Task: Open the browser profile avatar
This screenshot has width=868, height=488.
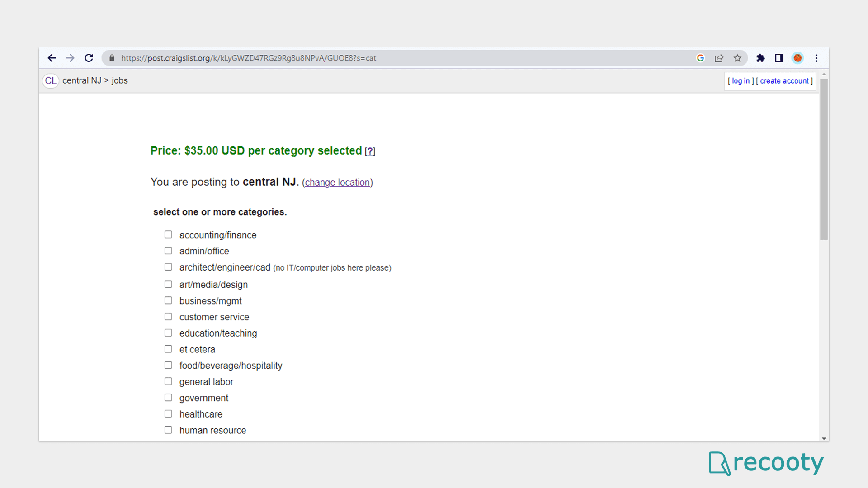Action: [797, 58]
